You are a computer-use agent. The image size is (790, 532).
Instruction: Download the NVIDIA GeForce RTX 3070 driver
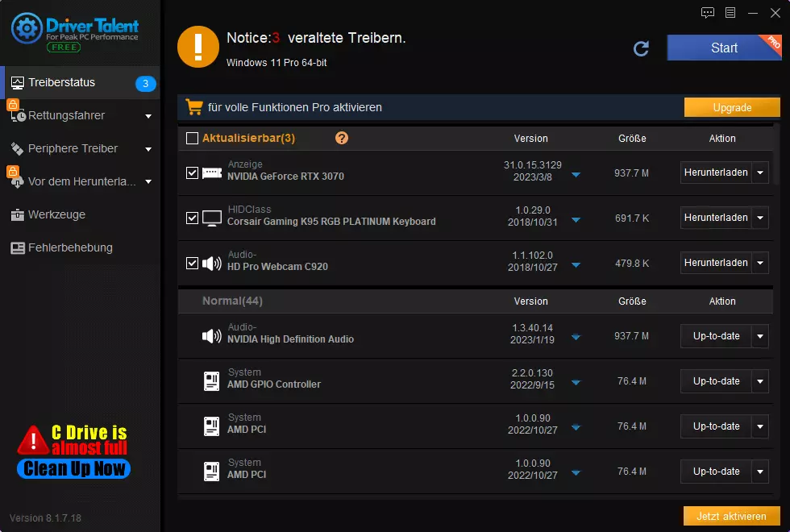pyautogui.click(x=716, y=172)
